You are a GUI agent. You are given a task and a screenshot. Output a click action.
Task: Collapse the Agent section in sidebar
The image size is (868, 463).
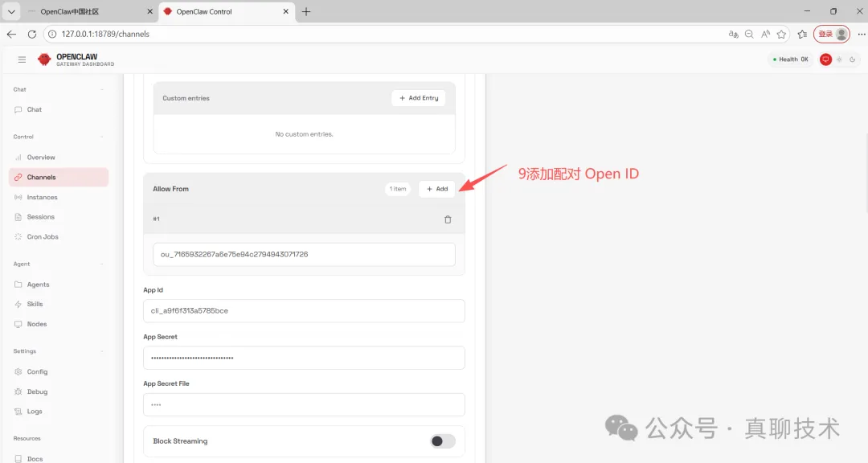pos(101,264)
